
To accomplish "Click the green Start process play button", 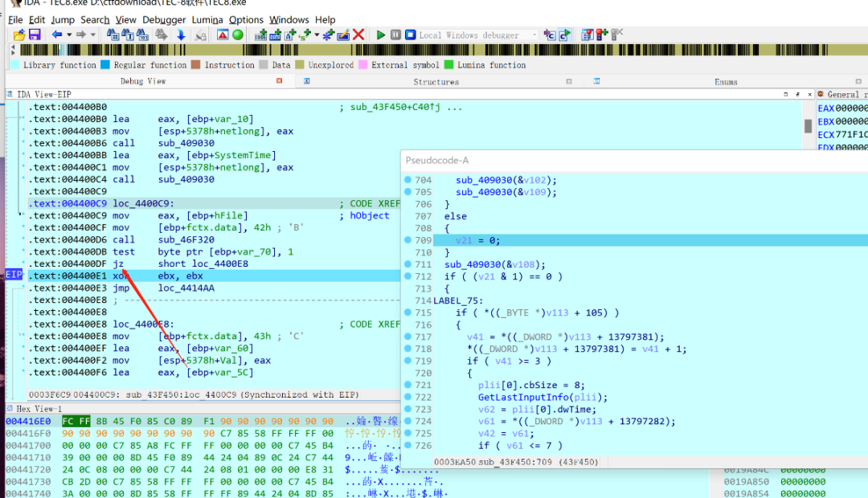I will coord(380,35).
